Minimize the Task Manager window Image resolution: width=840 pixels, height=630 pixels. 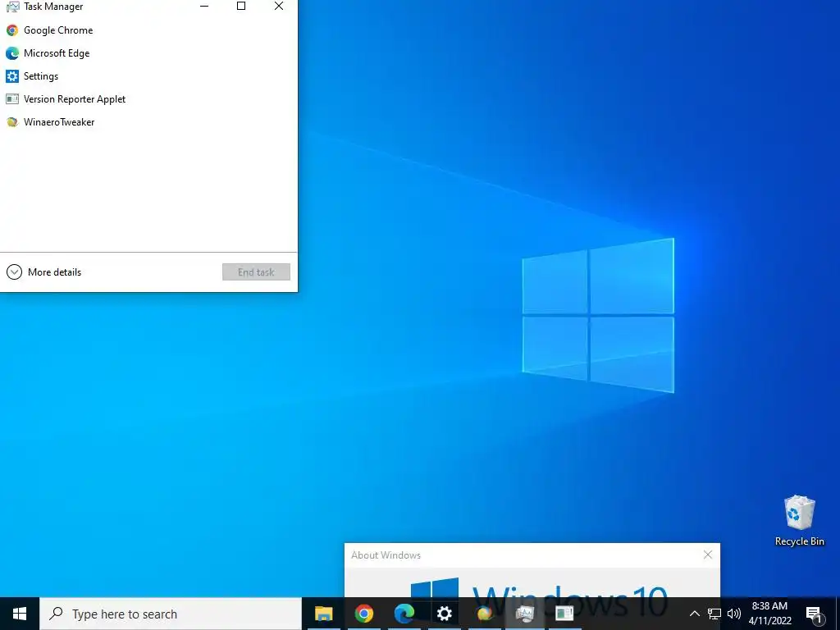point(204,6)
